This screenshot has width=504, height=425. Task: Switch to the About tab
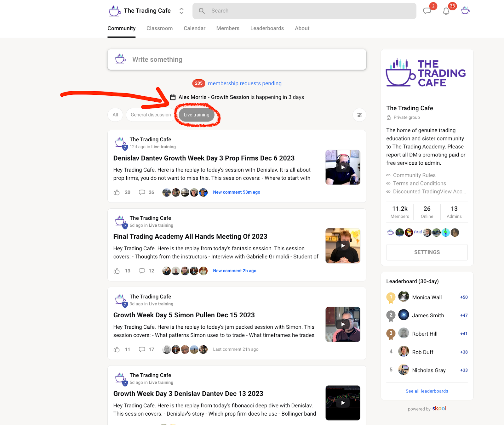[x=302, y=28]
